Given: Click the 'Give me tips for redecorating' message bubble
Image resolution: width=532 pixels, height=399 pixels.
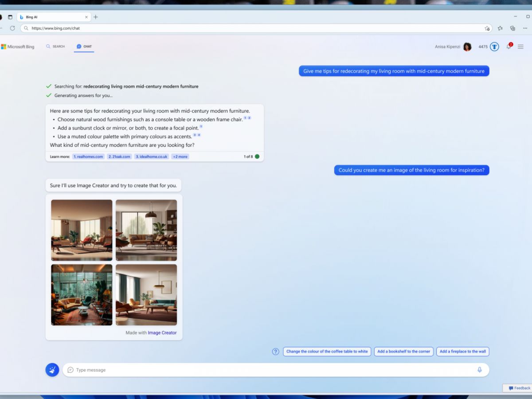Looking at the screenshot, I should 394,71.
